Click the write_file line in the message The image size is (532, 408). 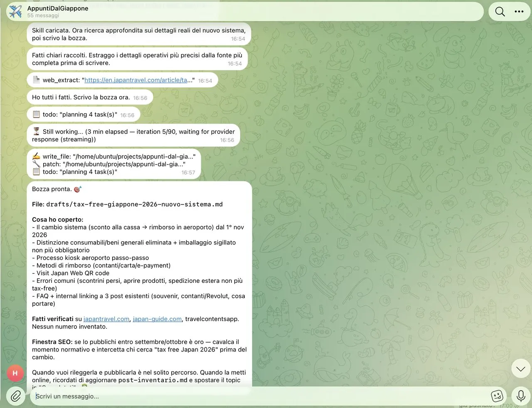click(x=114, y=156)
